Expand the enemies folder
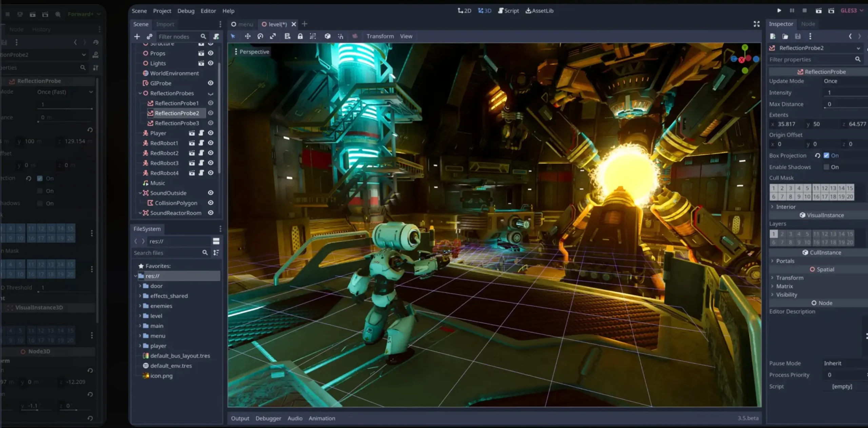Screen dimensions: 868x428 (x=140, y=306)
